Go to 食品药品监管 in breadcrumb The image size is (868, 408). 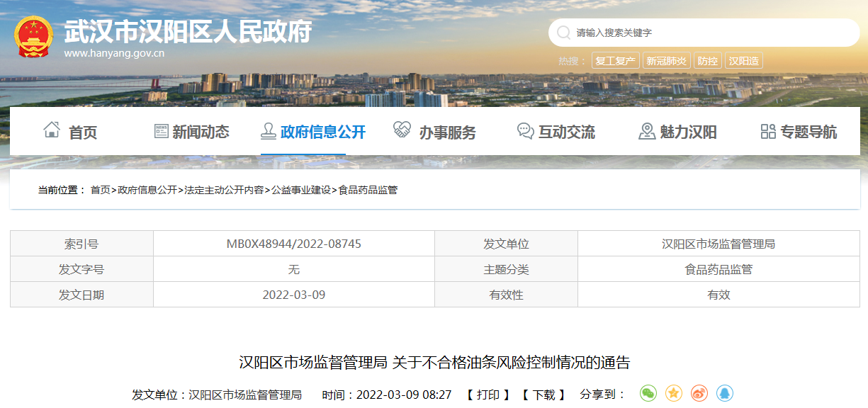click(x=368, y=190)
